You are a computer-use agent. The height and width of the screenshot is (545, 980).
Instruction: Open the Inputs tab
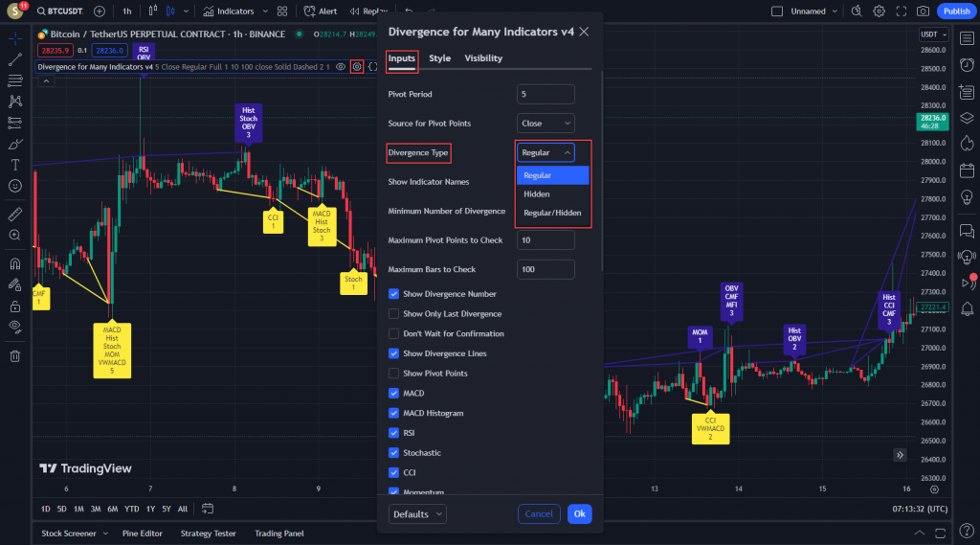click(401, 58)
